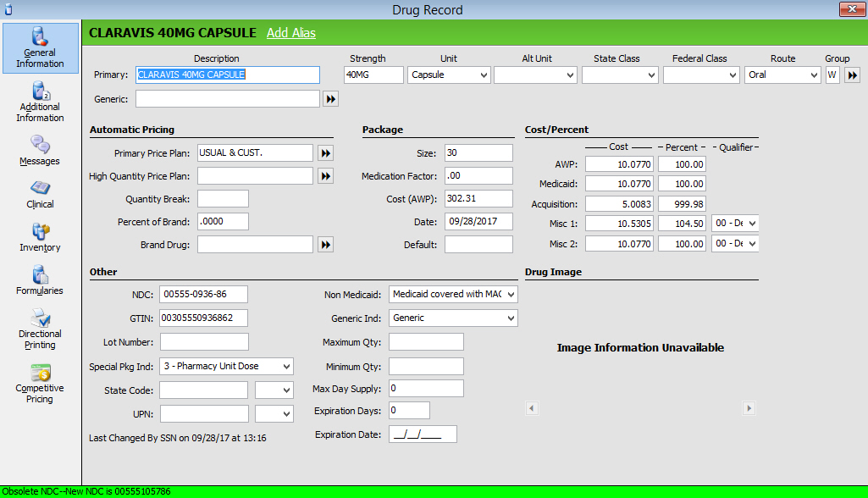Click the Add Alias link
Image resolution: width=868 pixels, height=498 pixels.
pyautogui.click(x=291, y=33)
